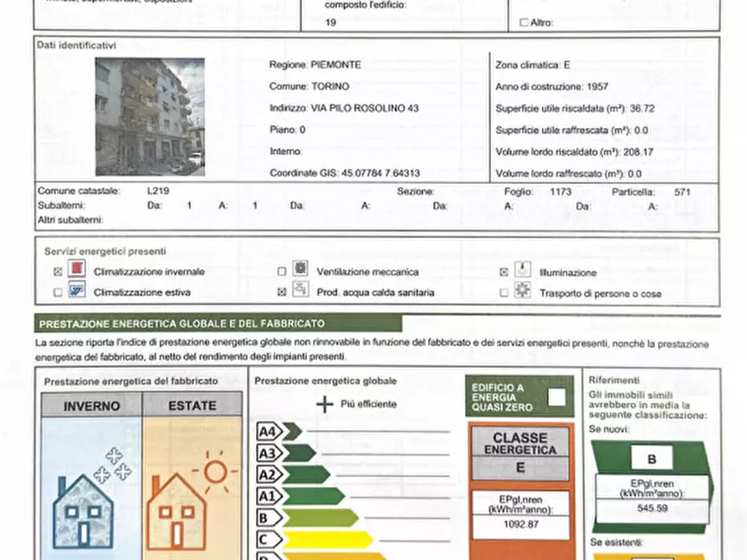Viewport: 747px width, 560px height.
Task: Switch to the ESTATE column
Action: click(x=192, y=406)
